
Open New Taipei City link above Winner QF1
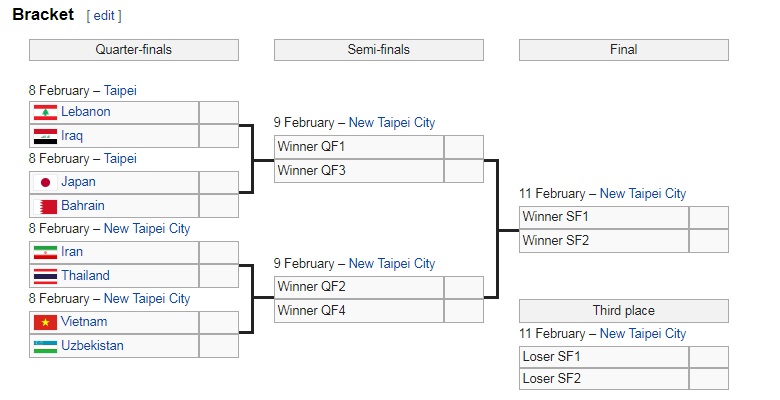pos(392,122)
